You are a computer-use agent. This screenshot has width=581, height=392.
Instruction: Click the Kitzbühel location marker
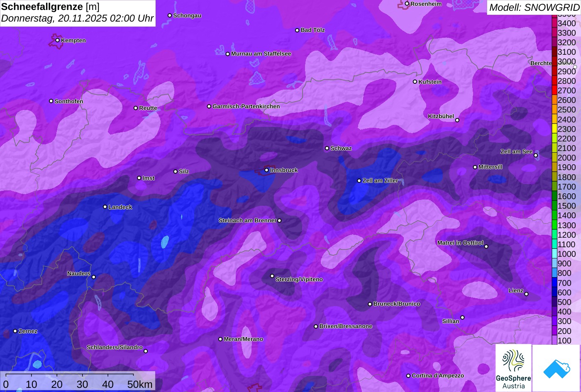pyautogui.click(x=457, y=120)
